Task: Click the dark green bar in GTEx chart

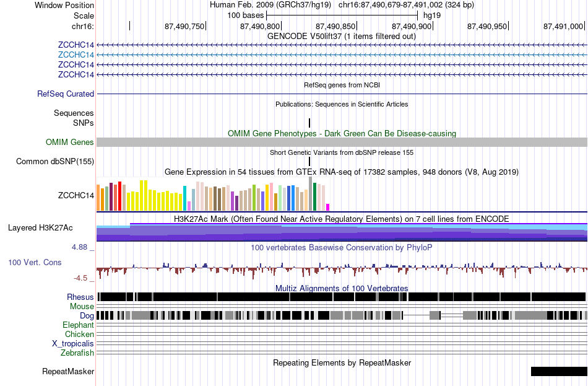Action: [x=315, y=197]
